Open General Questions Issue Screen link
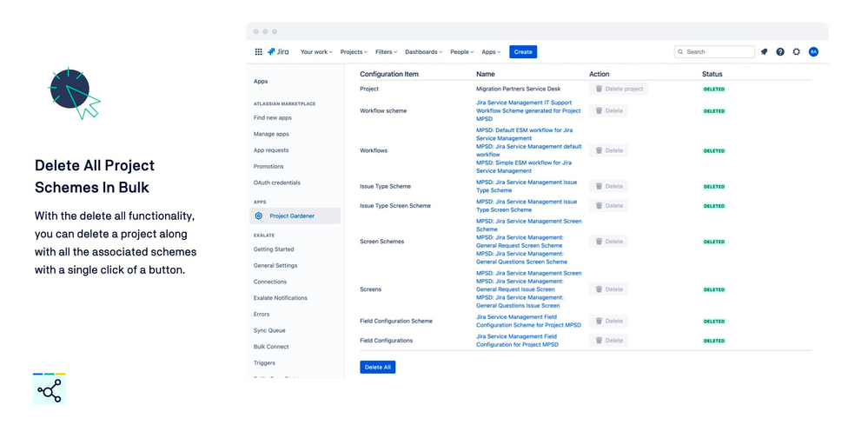868x425 pixels. pyautogui.click(x=520, y=302)
